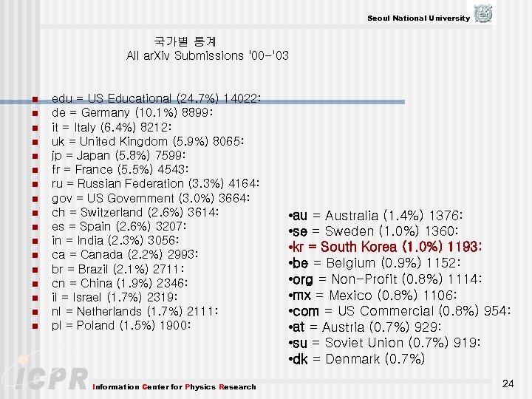The image size is (532, 399).
Task: Click the 'pl = Poland (1.5%) 1900' line
Action: point(121,325)
